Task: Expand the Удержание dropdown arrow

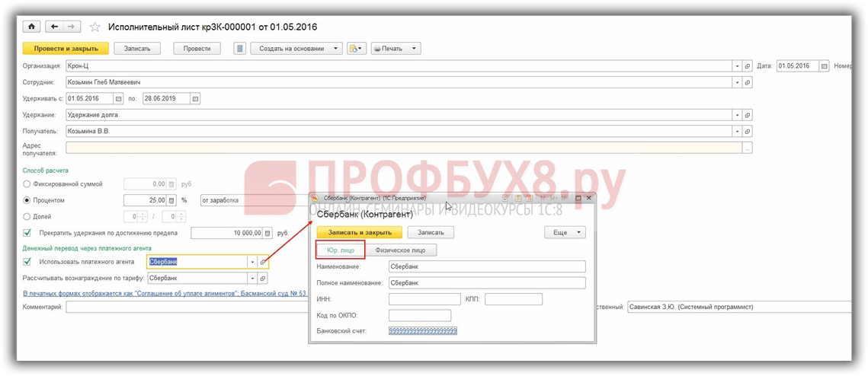Action: (738, 116)
